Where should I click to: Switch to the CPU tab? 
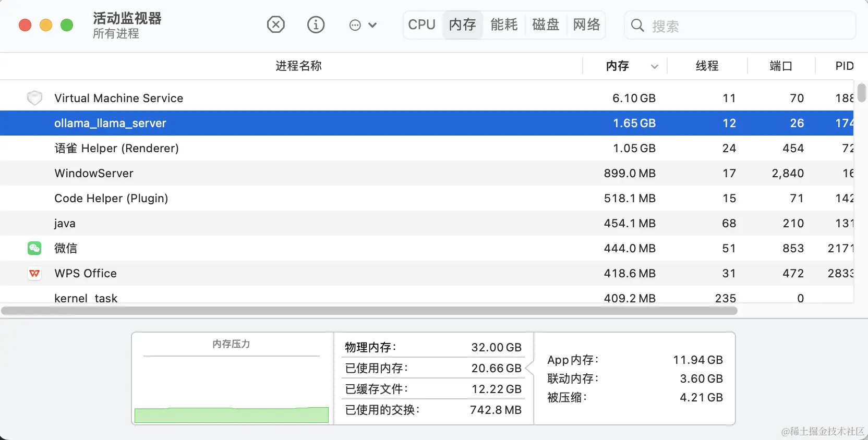pyautogui.click(x=421, y=25)
